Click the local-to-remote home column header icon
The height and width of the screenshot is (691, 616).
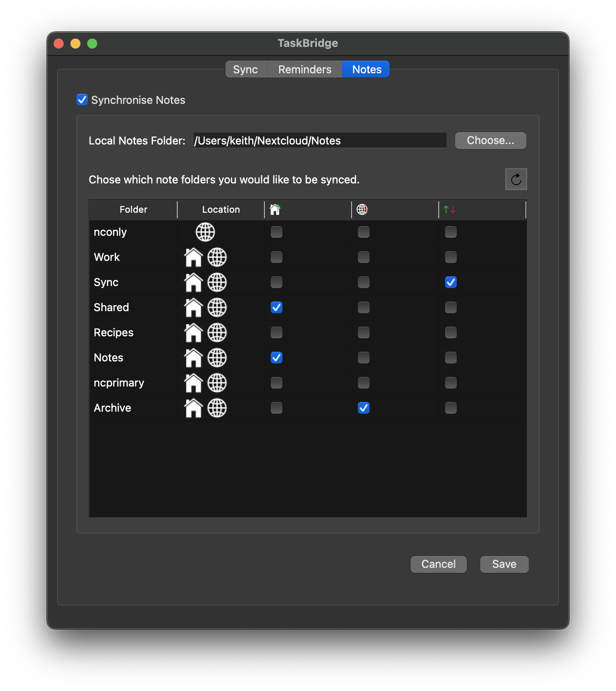click(275, 209)
